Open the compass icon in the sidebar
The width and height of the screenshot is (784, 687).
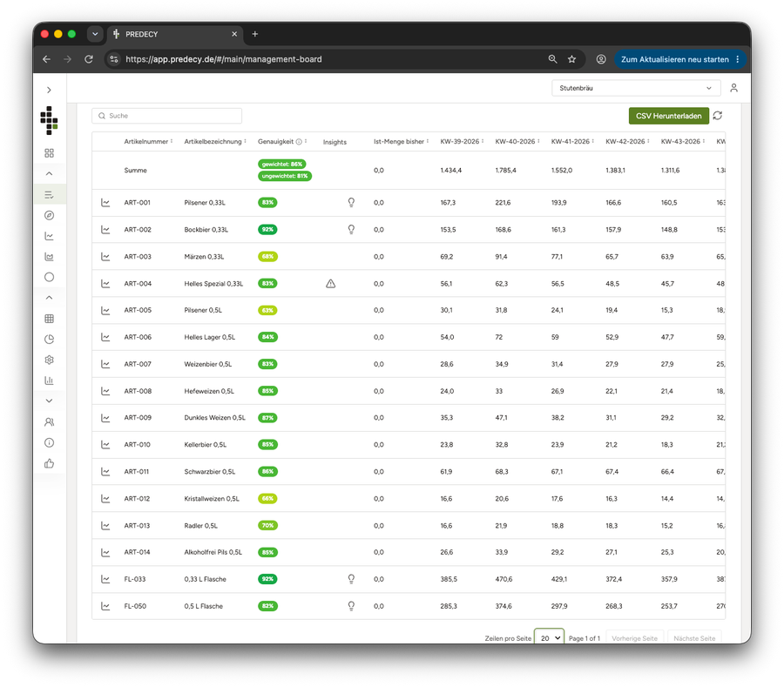49,215
